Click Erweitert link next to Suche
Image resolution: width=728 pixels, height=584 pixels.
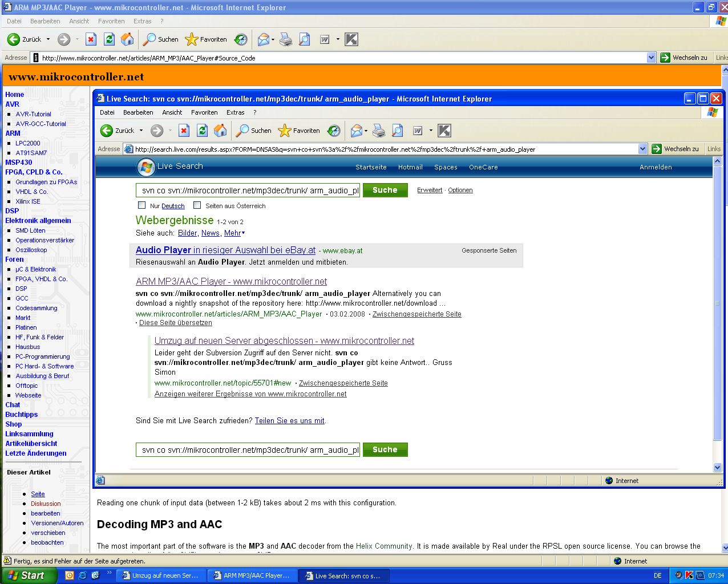point(430,190)
